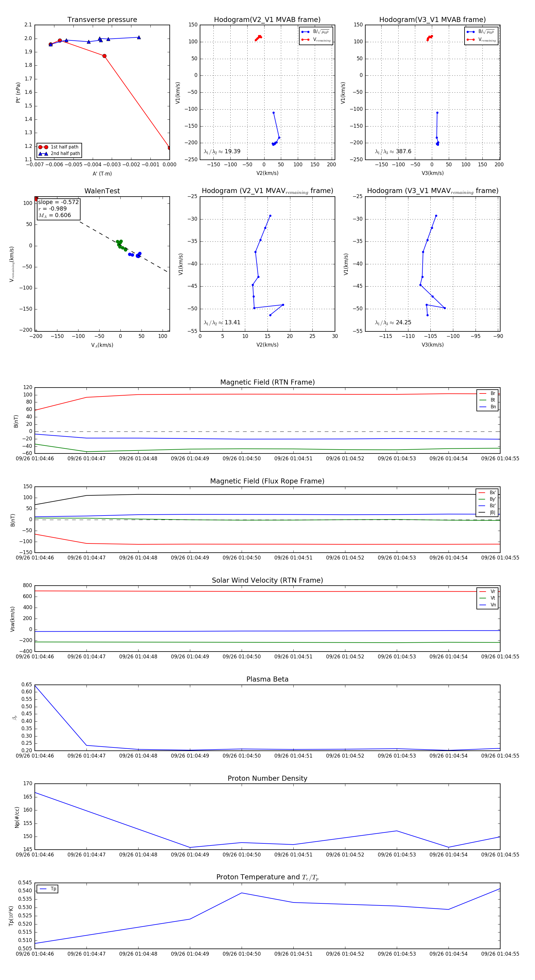Click the "Plasma Beta" plot title
This screenshot has width=535, height=980.
[x=267, y=679]
